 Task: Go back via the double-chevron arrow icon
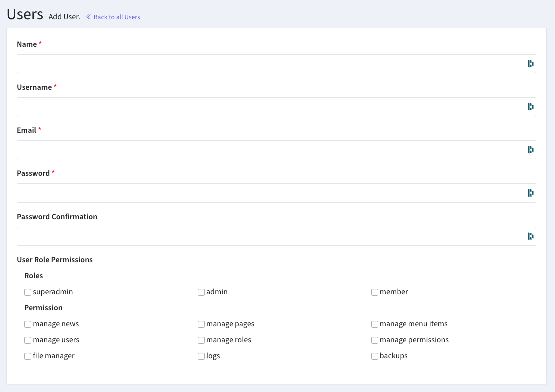pyautogui.click(x=88, y=17)
